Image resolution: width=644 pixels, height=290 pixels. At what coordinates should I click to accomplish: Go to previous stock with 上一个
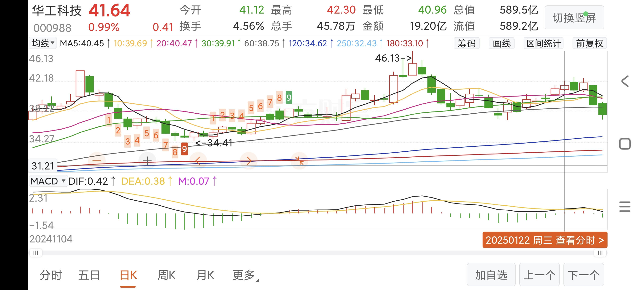pos(539,275)
